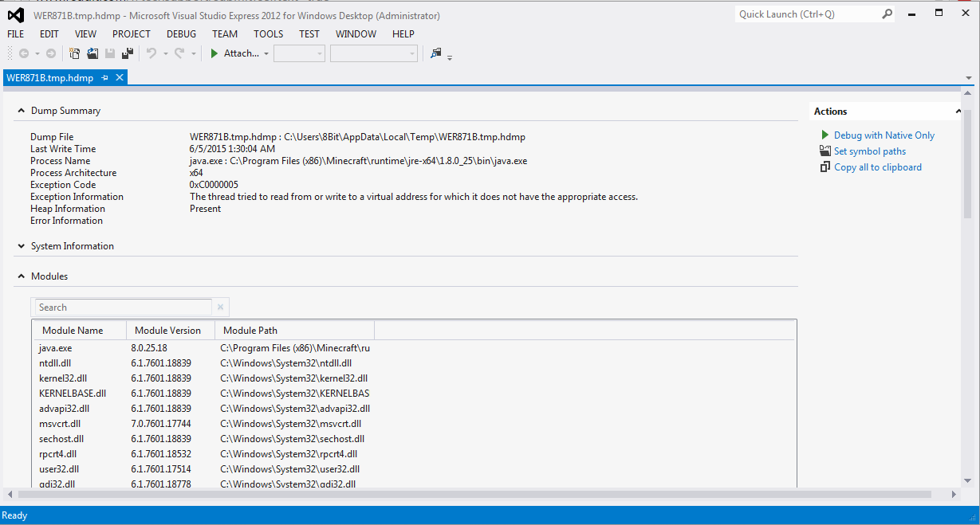Open the WINDOW menu

click(356, 34)
